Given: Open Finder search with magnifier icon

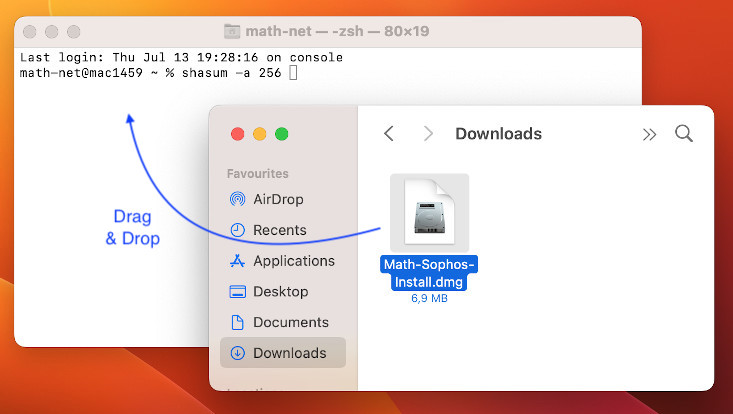Looking at the screenshot, I should pos(683,134).
